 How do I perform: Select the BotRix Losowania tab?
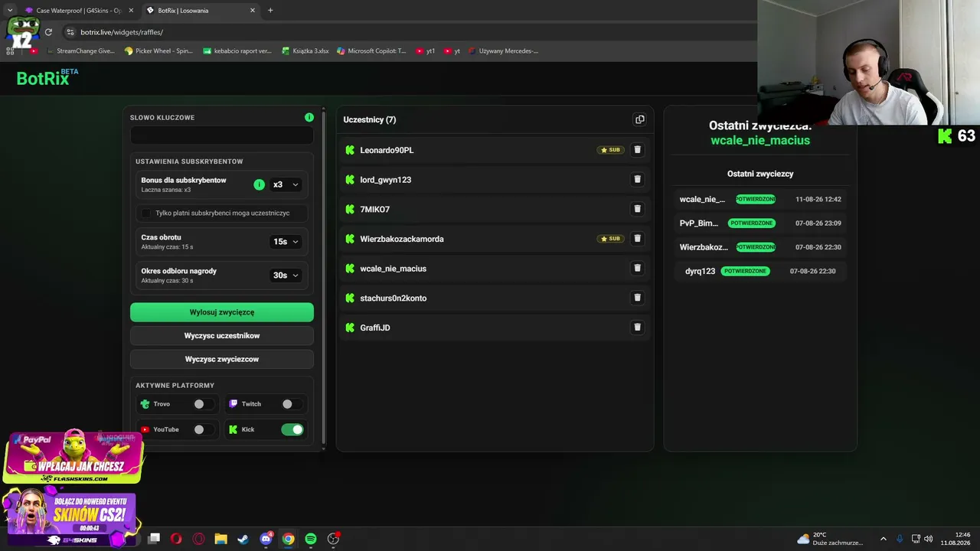[x=200, y=11]
